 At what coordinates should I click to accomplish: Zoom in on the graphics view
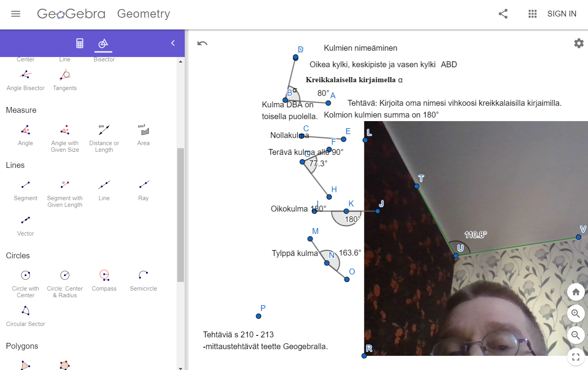point(576,313)
